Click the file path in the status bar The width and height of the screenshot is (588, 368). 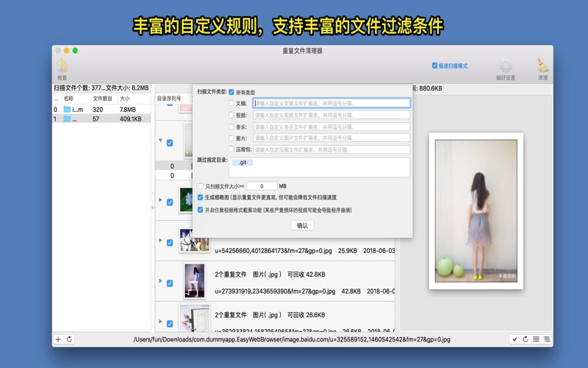[292, 339]
